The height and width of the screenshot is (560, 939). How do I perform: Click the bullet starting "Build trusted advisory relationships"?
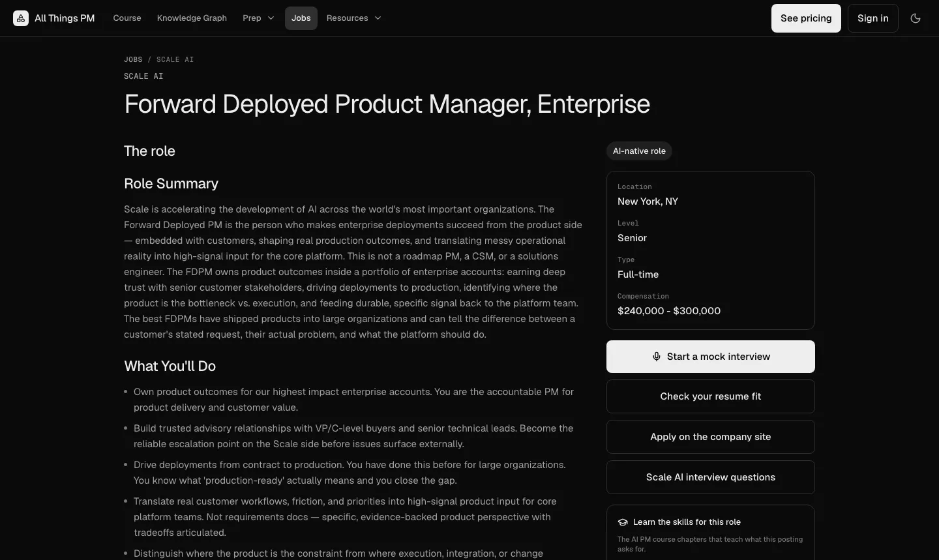click(x=353, y=436)
